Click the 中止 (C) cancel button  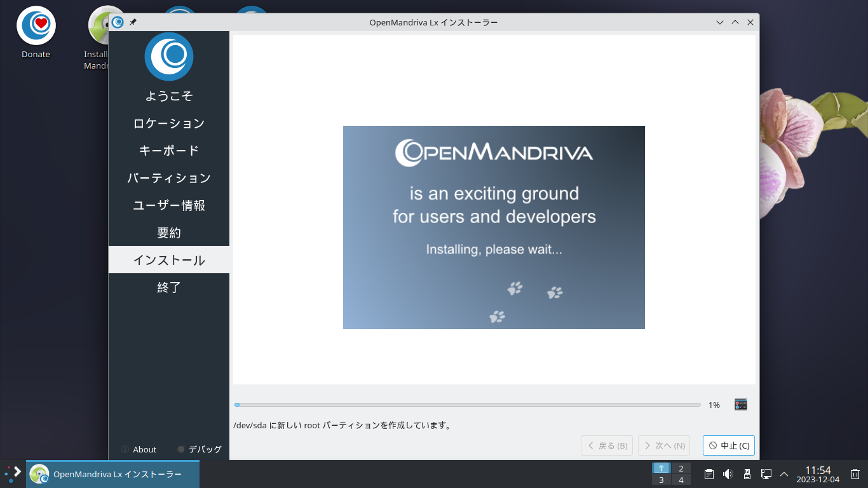click(729, 445)
